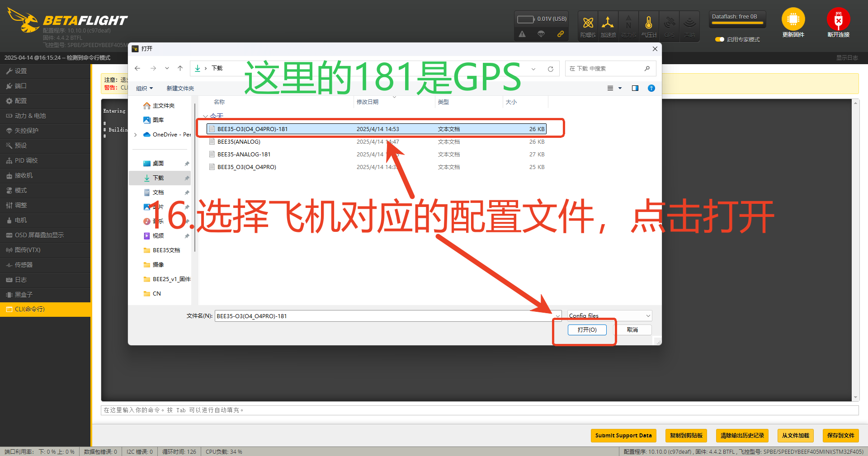Open the recent locations dropdown arrow

pos(167,68)
